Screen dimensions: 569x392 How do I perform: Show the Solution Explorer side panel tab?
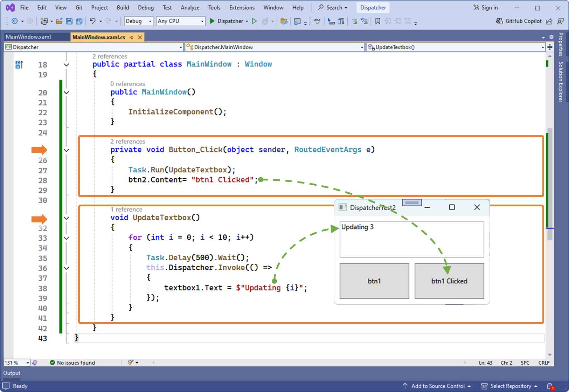[x=561, y=82]
